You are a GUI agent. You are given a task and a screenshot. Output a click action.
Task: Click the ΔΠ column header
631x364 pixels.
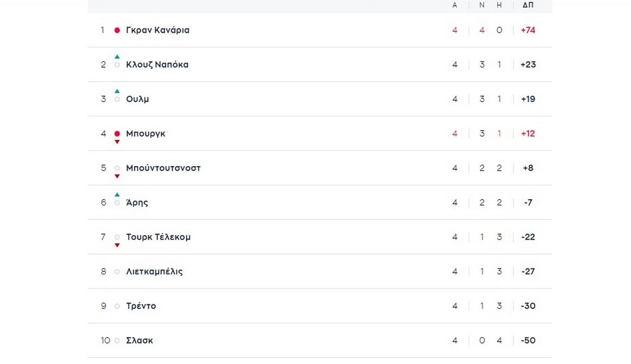coord(528,5)
